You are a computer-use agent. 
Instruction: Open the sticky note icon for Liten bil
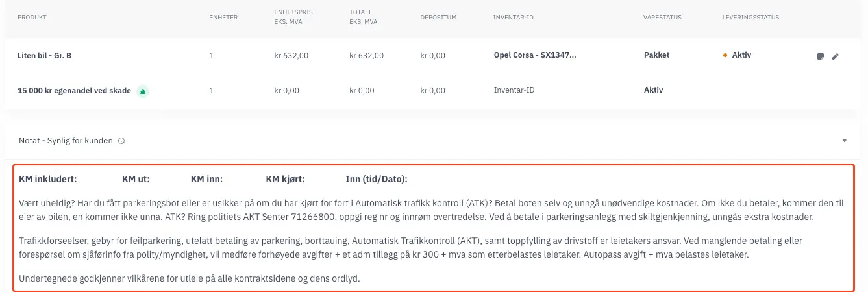tap(820, 56)
